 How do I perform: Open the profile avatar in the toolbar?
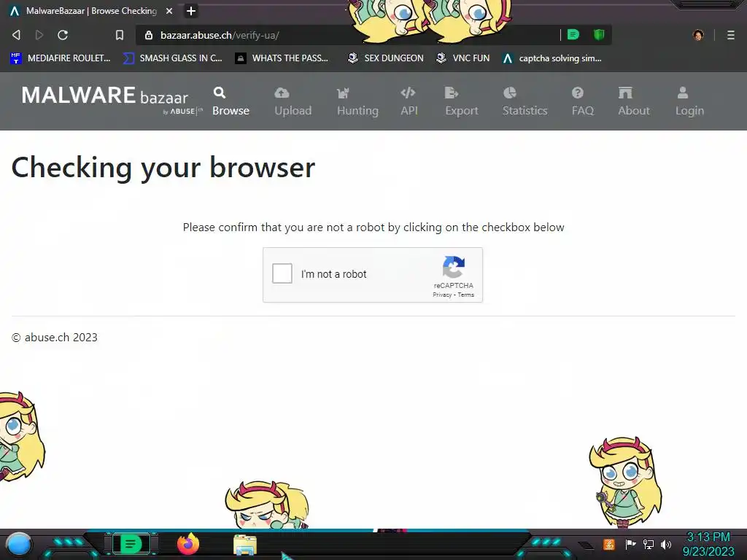coord(698,35)
